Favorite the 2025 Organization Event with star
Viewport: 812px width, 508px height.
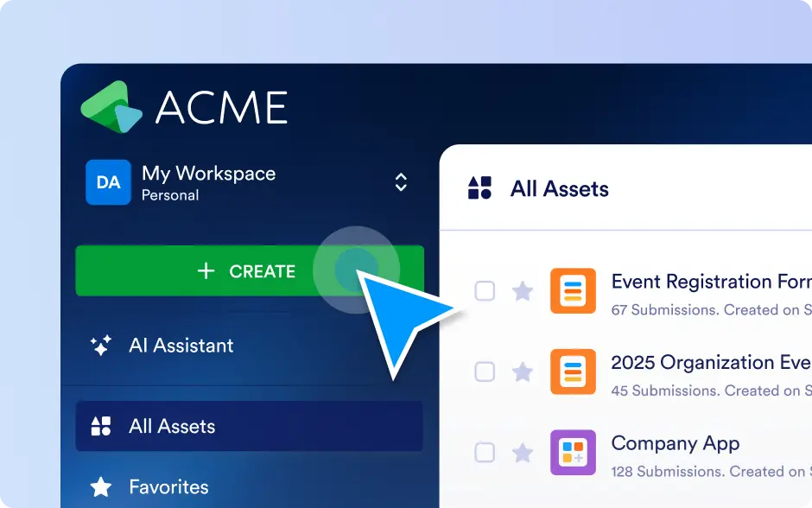tap(523, 372)
